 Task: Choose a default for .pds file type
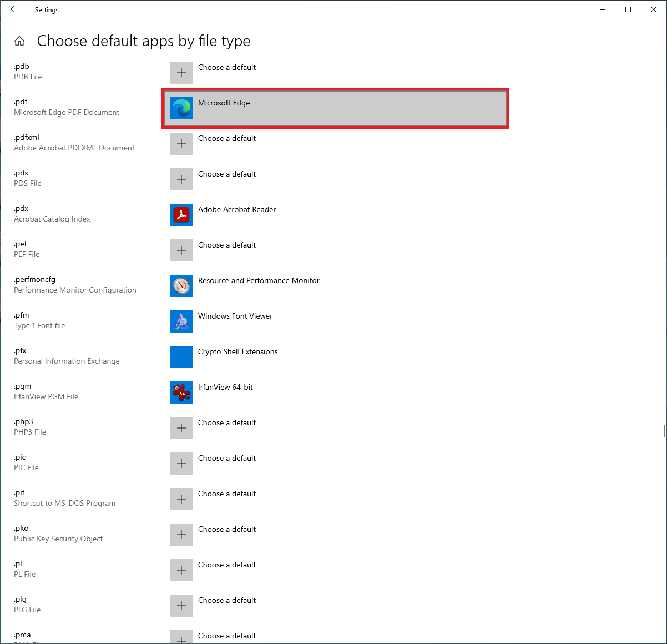pyautogui.click(x=181, y=179)
